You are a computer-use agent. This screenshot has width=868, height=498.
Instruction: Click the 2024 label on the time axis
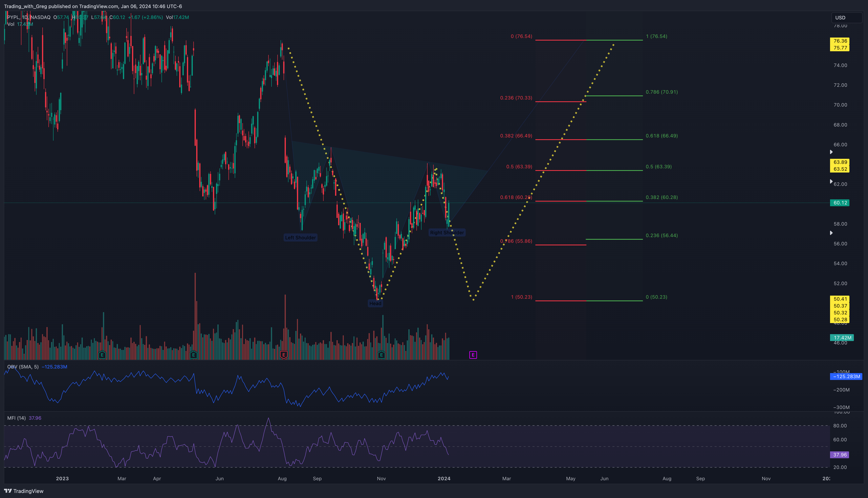coord(444,478)
